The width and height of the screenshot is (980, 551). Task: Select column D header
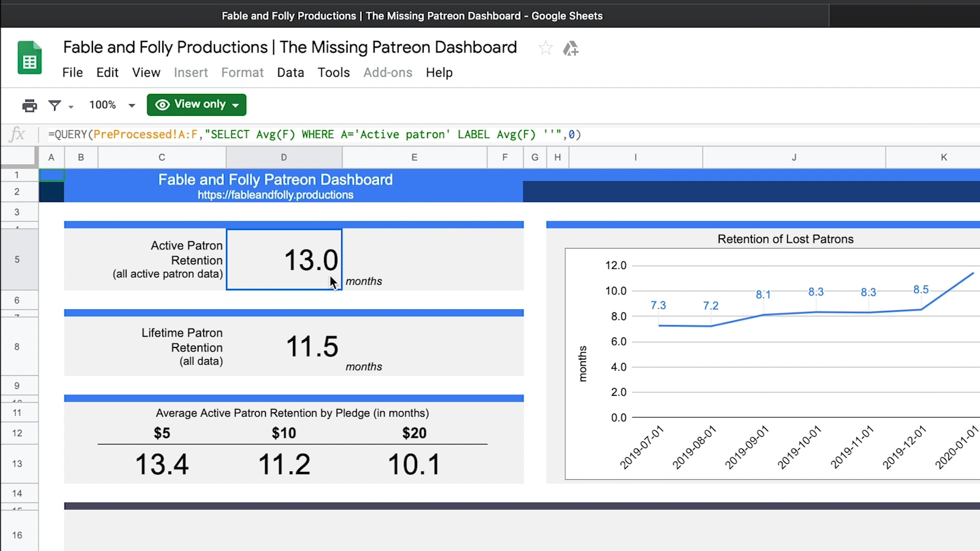[284, 157]
